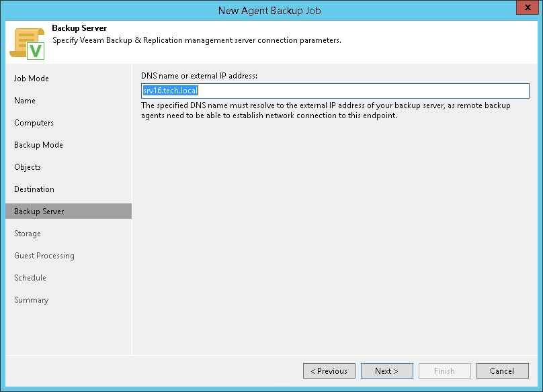Select the Schedule step
Screen dimensions: 543x392
(30, 278)
